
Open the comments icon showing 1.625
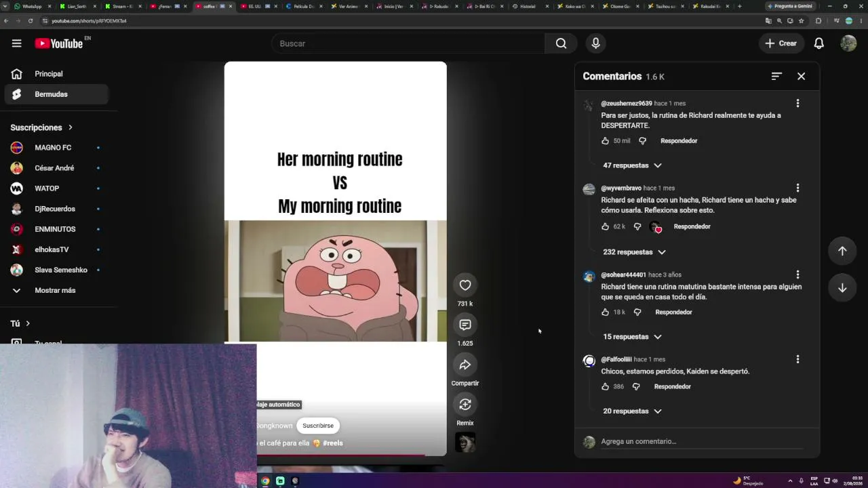click(465, 325)
